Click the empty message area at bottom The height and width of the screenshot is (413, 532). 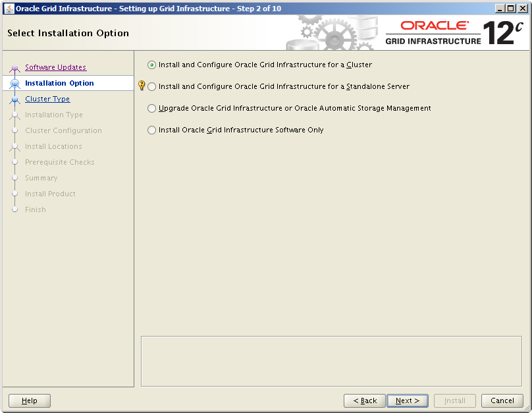(x=331, y=361)
